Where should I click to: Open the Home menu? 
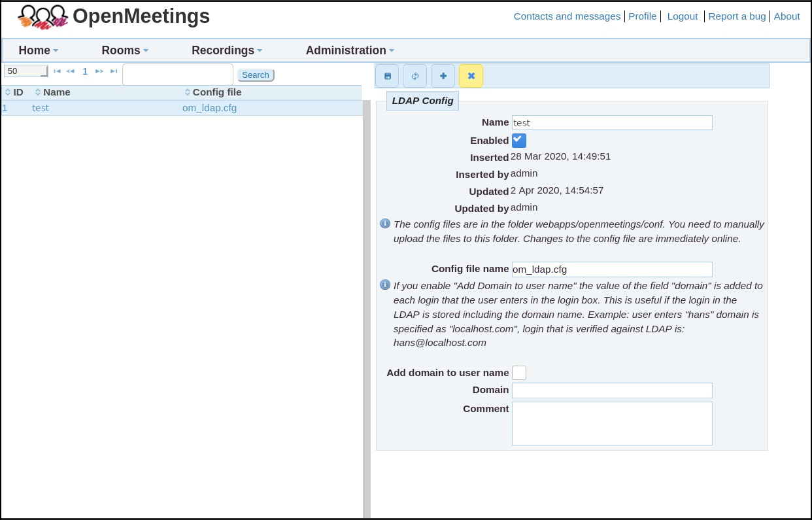[x=38, y=50]
